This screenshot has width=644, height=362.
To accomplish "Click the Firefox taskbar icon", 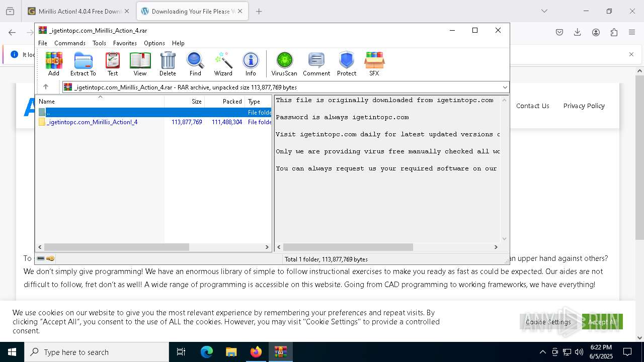I will [x=256, y=352].
